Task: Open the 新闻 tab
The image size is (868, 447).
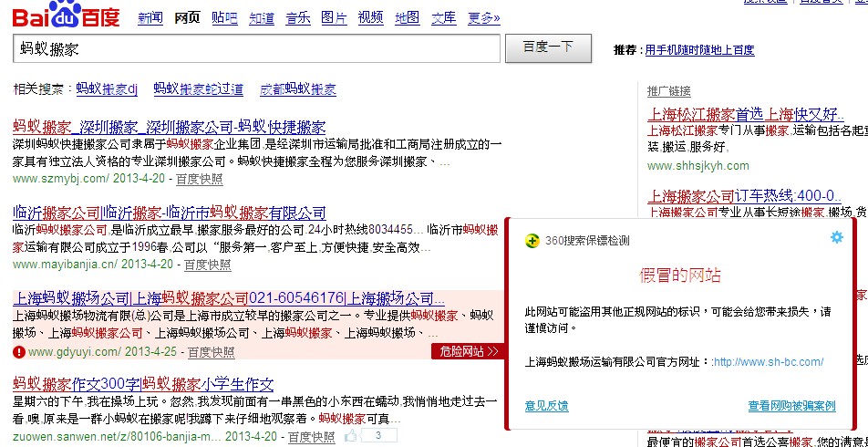Action: point(150,18)
